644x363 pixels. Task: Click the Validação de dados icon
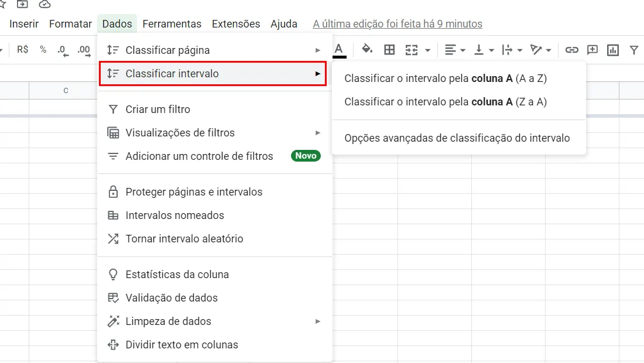[113, 297]
